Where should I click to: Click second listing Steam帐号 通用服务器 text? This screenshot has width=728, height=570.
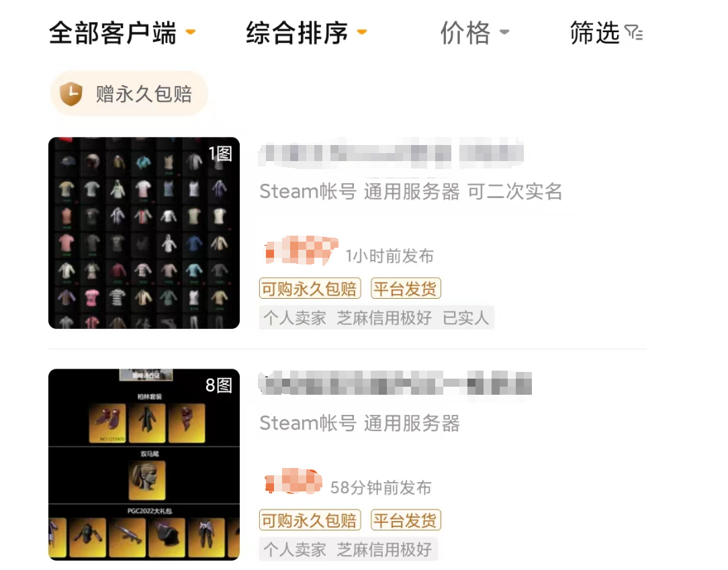click(x=360, y=423)
